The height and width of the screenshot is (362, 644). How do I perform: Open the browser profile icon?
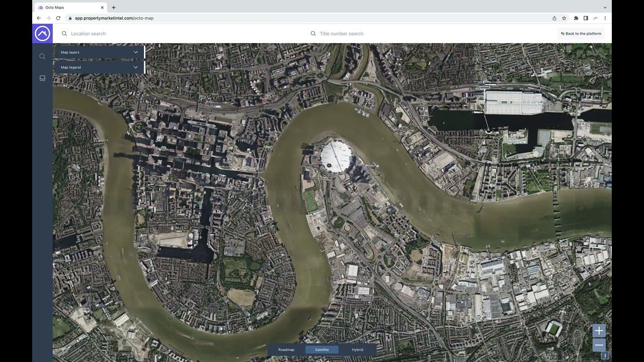595,18
